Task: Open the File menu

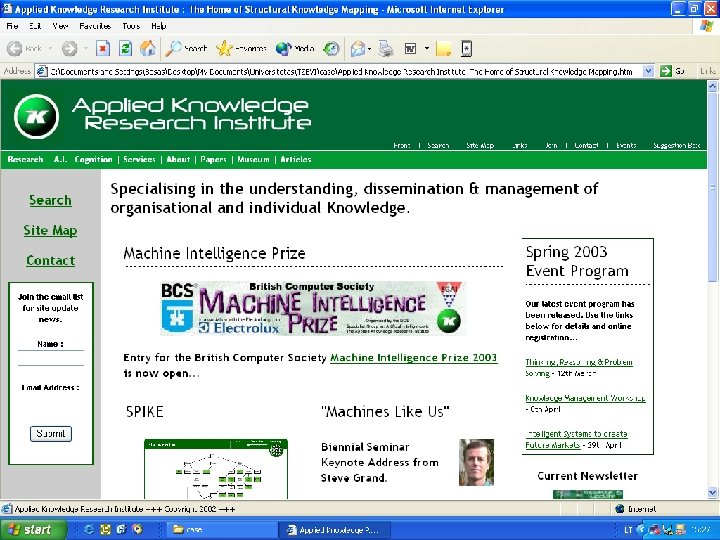Action: coord(12,26)
